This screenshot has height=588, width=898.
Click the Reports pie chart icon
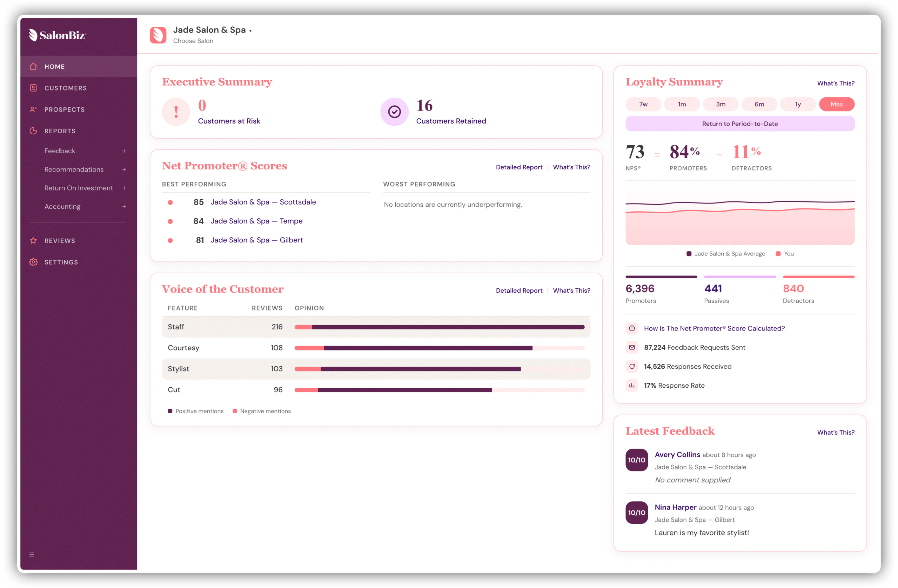point(33,131)
